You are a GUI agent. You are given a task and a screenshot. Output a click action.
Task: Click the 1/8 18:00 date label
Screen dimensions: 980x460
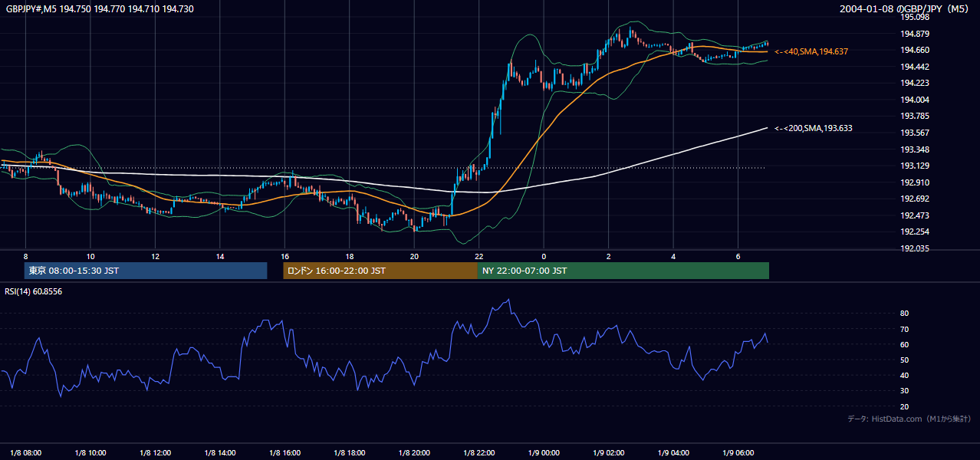coord(349,452)
